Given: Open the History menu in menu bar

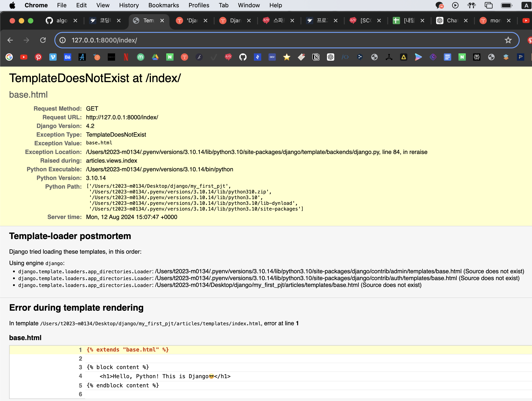Looking at the screenshot, I should 129,5.
